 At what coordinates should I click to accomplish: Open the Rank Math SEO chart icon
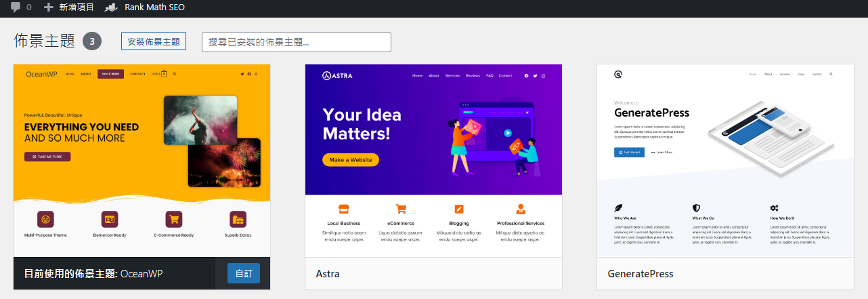111,7
